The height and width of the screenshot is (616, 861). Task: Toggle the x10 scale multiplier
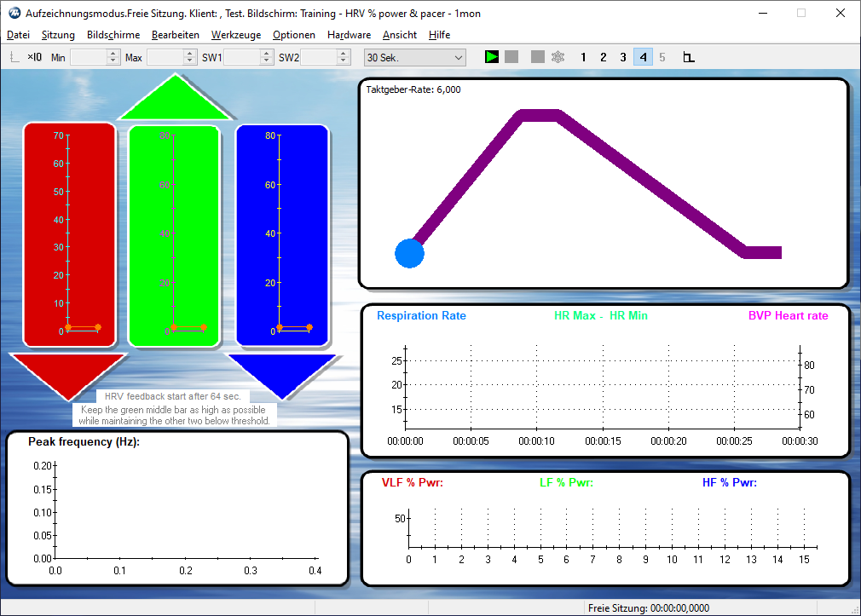[x=35, y=57]
